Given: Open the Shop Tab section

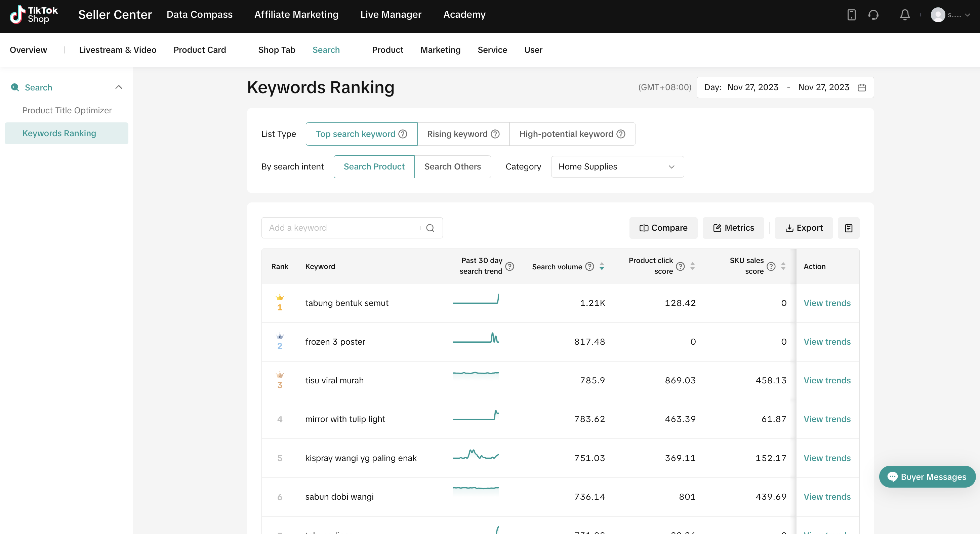Looking at the screenshot, I should (277, 50).
